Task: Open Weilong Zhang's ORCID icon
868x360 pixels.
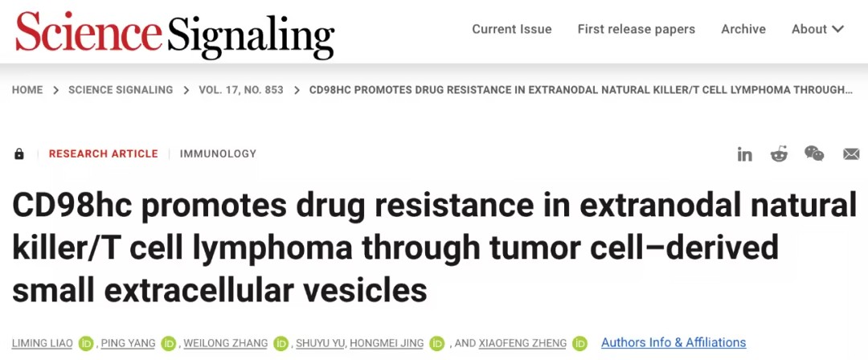Action: click(x=280, y=343)
